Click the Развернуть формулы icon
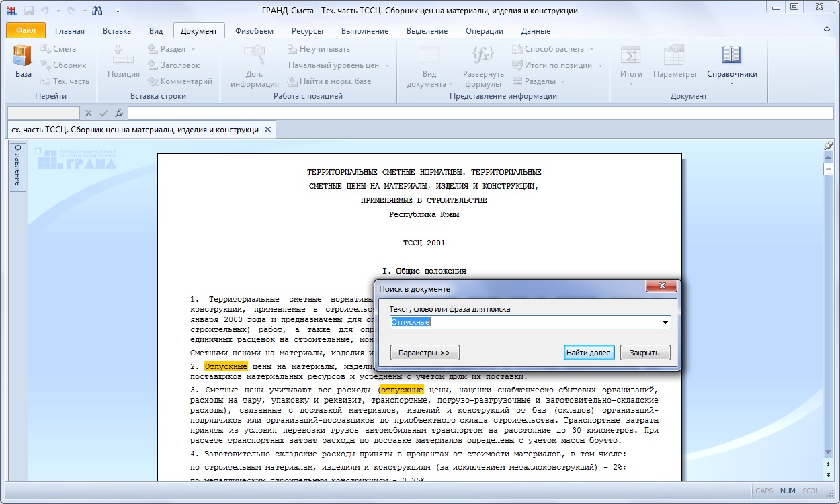The height and width of the screenshot is (504, 840). coord(482,56)
